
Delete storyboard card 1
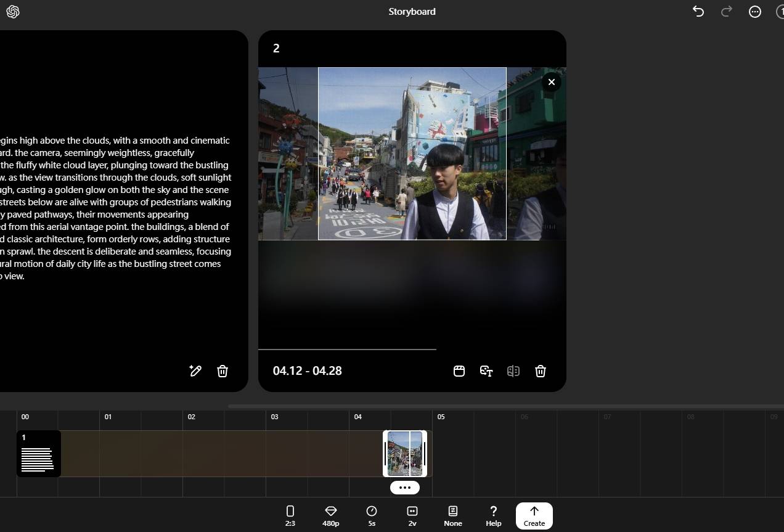[223, 370]
